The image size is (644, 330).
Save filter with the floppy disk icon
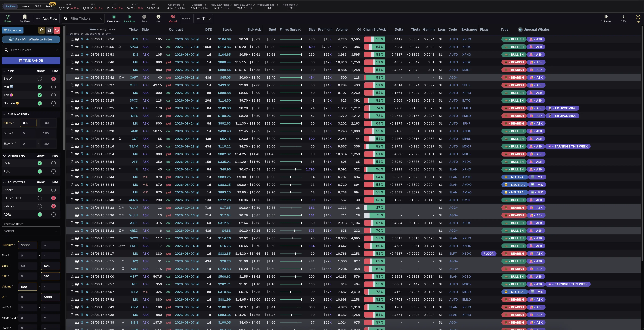coord(49,30)
